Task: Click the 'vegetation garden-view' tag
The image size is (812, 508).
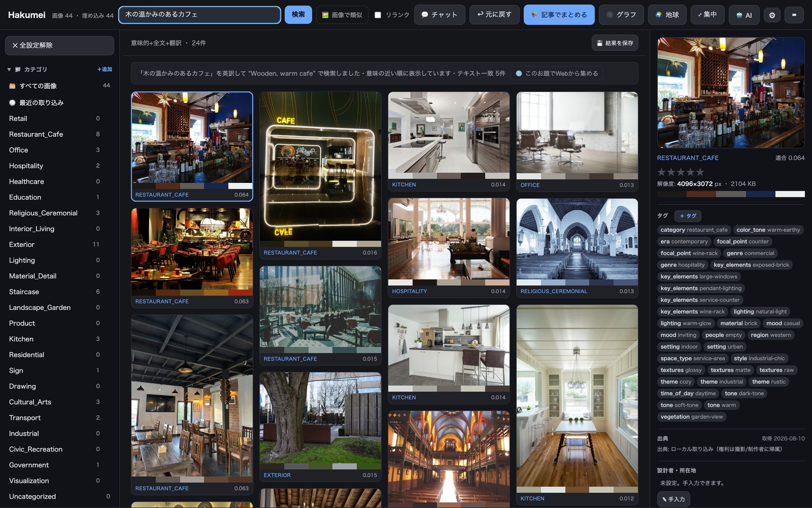Action: (x=692, y=417)
